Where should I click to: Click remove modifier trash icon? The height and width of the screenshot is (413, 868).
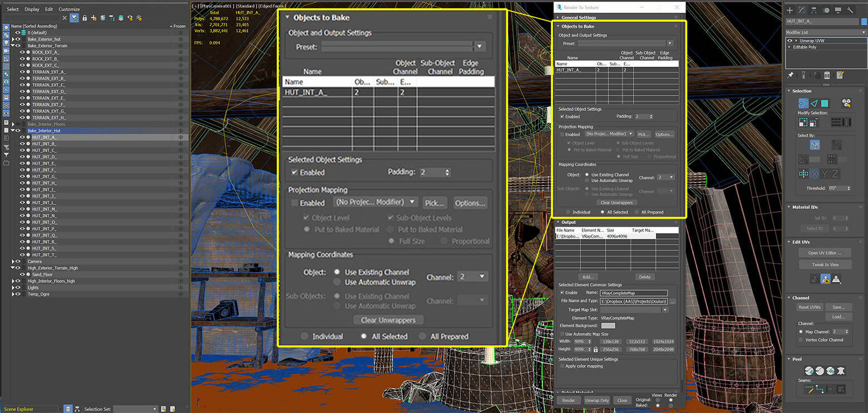pos(827,75)
